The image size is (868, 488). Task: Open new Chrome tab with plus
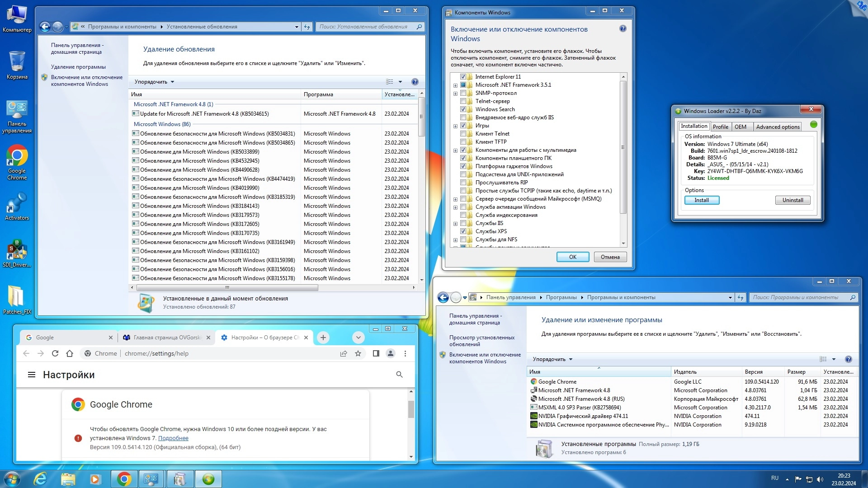[x=323, y=338]
